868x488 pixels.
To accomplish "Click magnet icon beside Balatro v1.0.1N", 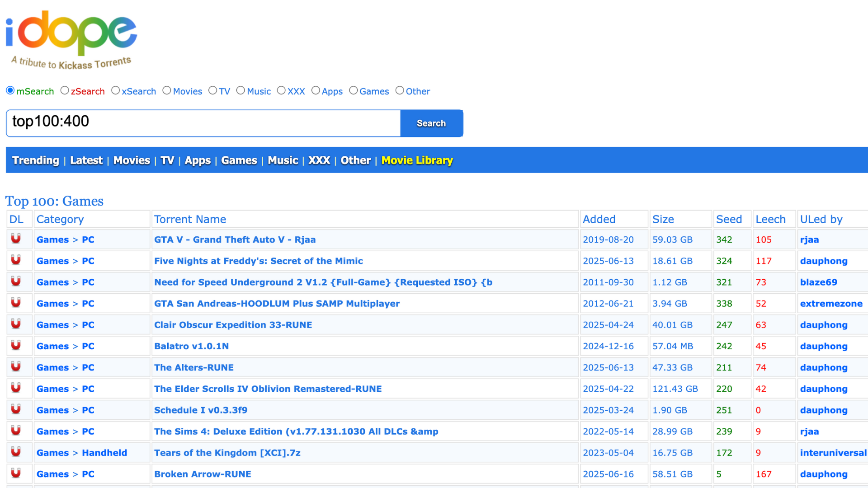I will 16,345.
